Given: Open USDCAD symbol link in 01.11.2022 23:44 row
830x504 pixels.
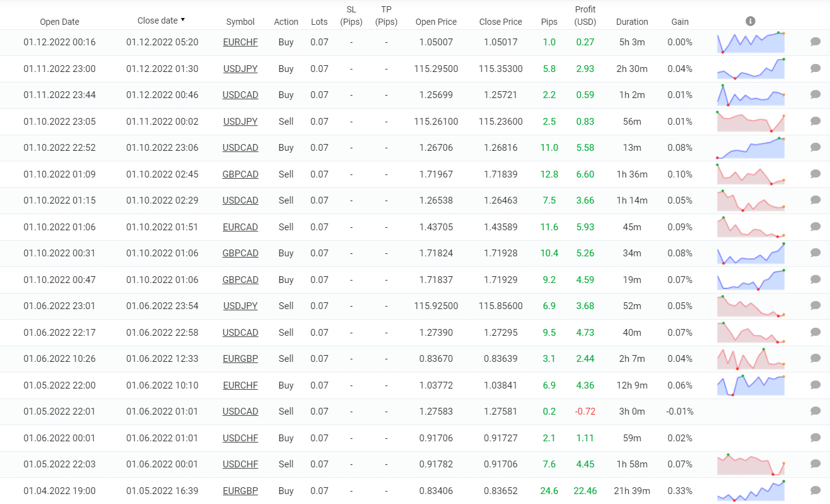Looking at the screenshot, I should click(240, 95).
